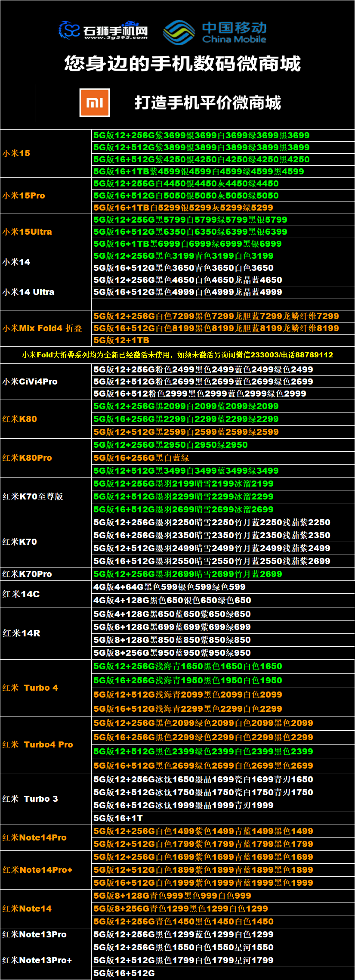
Task: Select the 红米 Turbo 4 model cell
Action: point(46,688)
